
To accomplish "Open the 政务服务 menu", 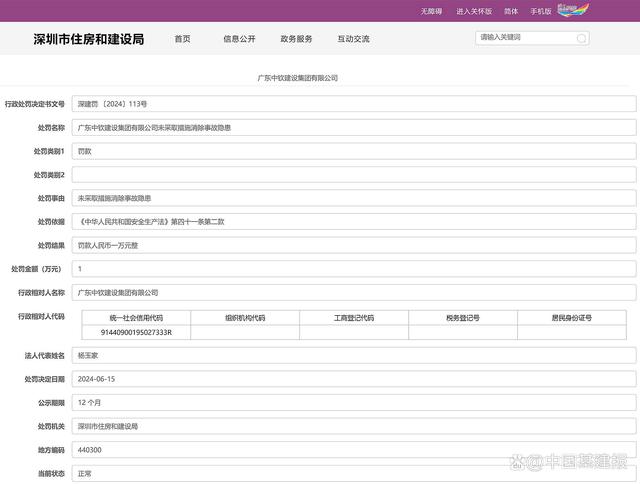I will point(296,39).
